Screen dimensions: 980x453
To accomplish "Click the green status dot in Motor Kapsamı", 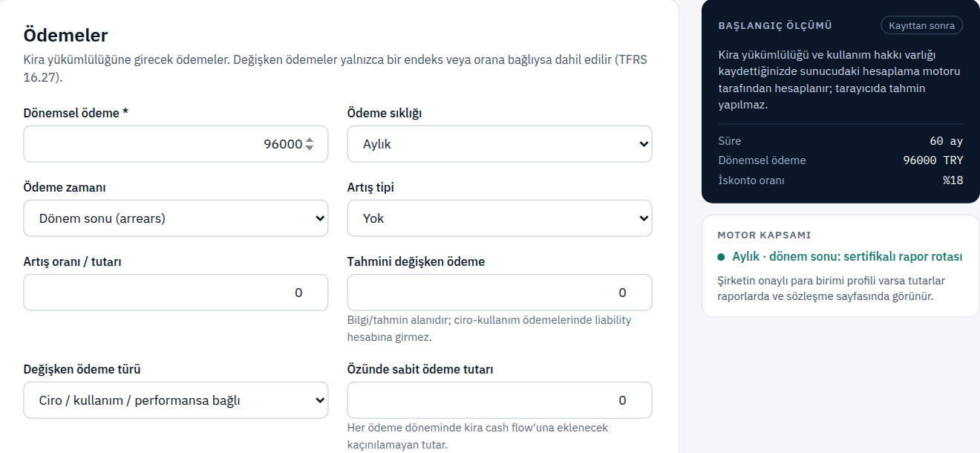I will pyautogui.click(x=721, y=257).
